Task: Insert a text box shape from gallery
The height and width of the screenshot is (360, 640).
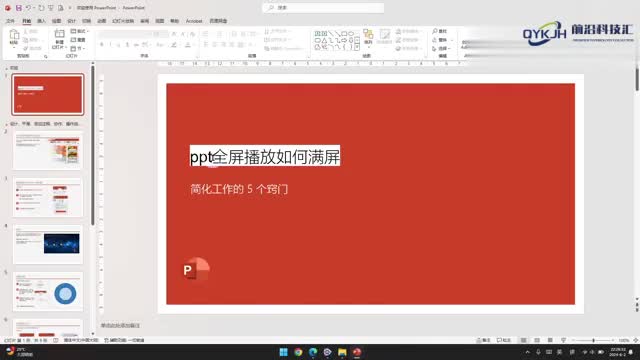Action: click(318, 33)
